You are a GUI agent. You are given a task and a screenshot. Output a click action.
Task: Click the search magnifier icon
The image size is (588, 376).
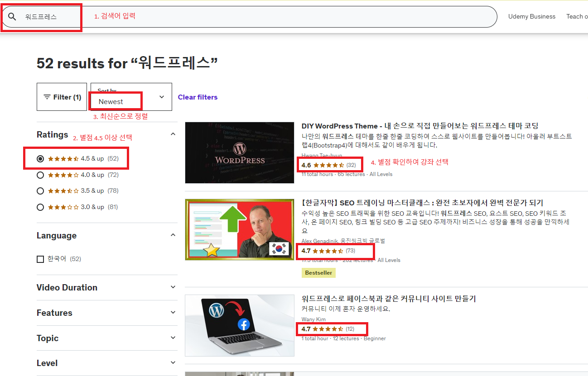(12, 17)
